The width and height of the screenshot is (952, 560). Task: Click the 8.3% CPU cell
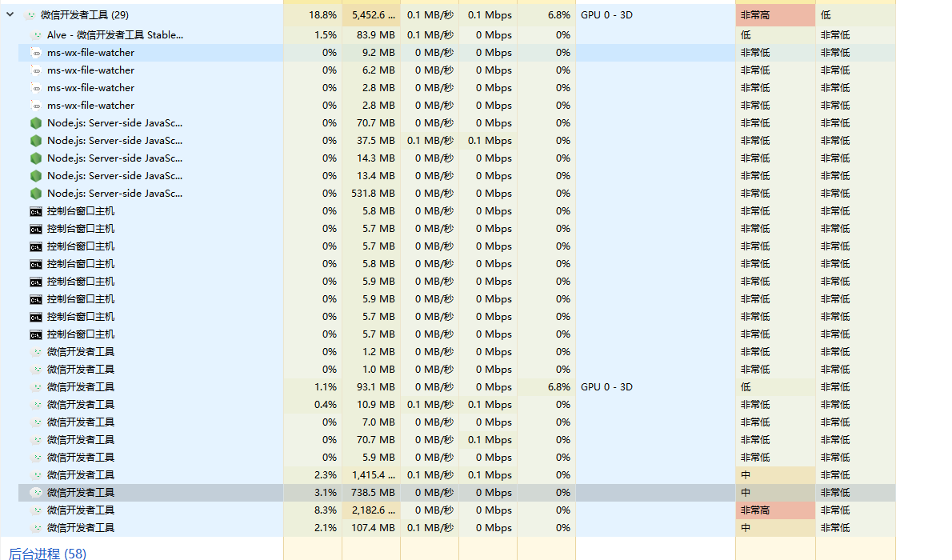click(x=313, y=511)
